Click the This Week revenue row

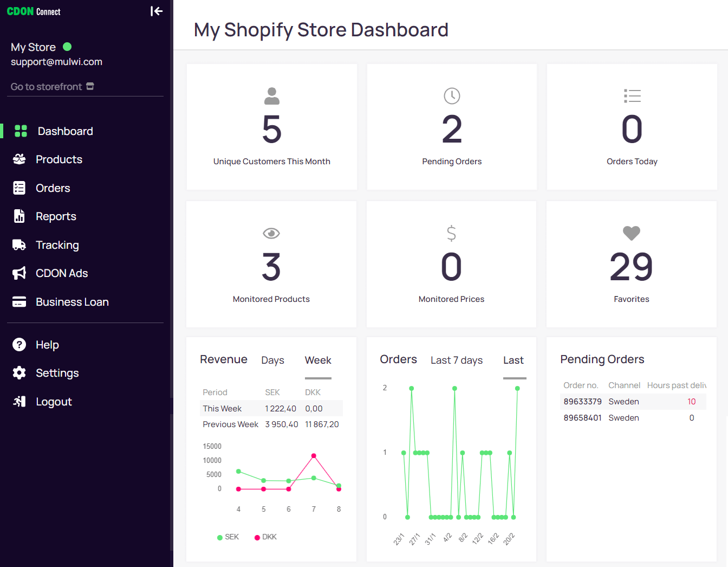[271, 409]
